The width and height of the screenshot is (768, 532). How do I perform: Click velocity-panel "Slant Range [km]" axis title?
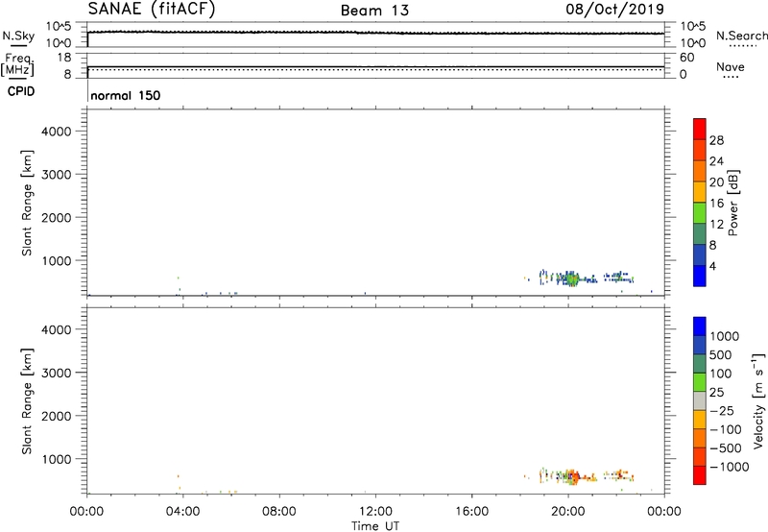[x=27, y=401]
